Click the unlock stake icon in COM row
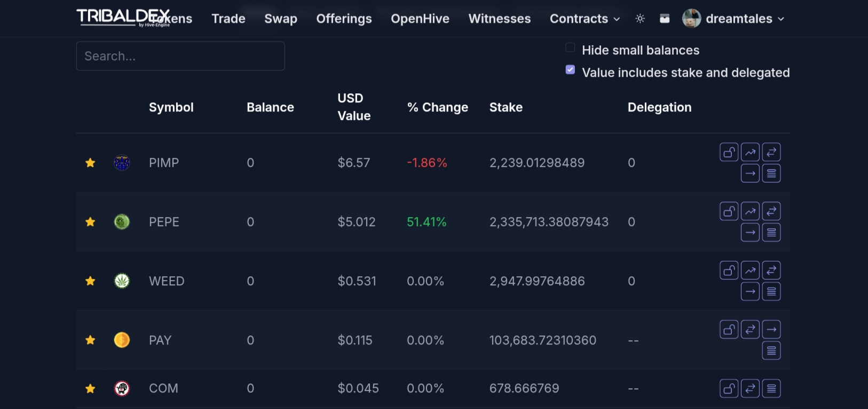Image resolution: width=868 pixels, height=409 pixels. click(729, 389)
